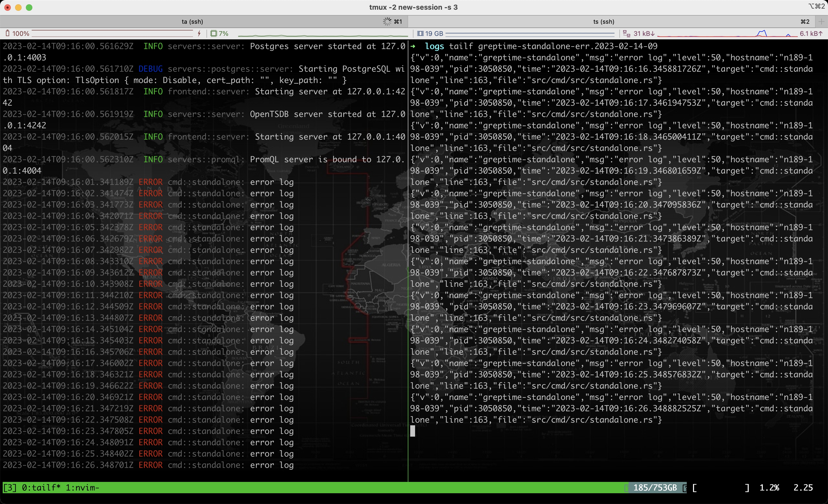
Task: Click the CPU usage sparkline graph
Action: [x=323, y=34]
